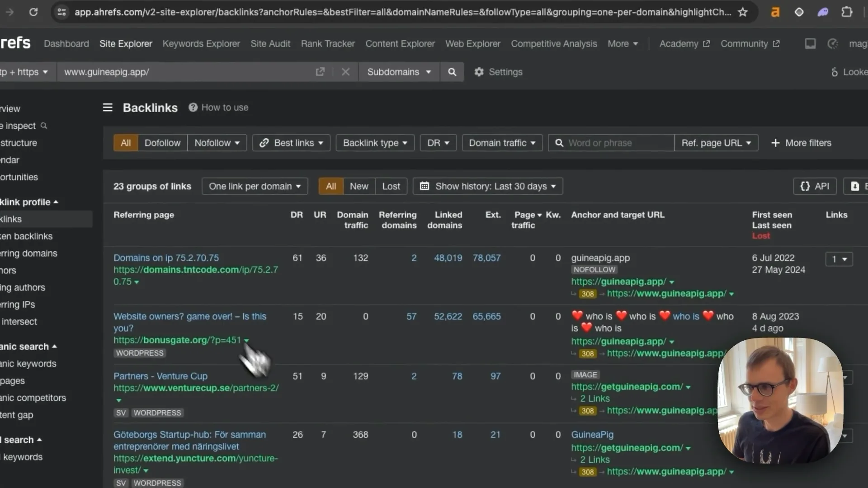Reload the page with browser refresh icon
The height and width of the screenshot is (488, 868).
pyautogui.click(x=33, y=12)
